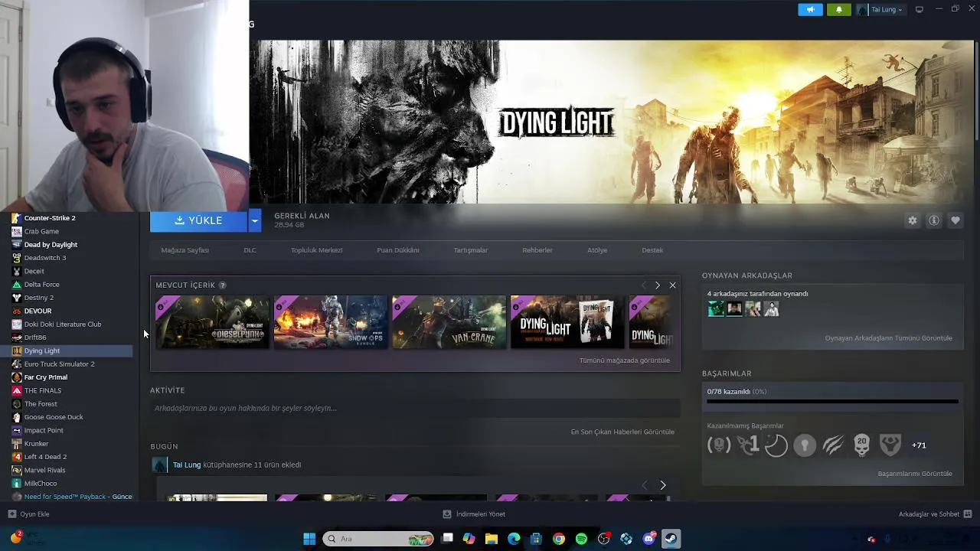Screen dimensions: 980x551
Task: Select Counter-Strike 2 in library list
Action: pyautogui.click(x=50, y=218)
